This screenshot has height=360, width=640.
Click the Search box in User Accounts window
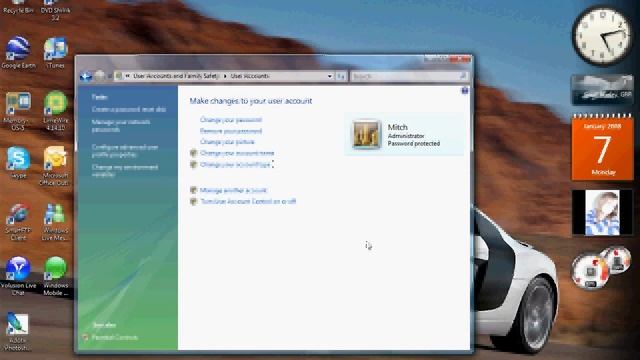pos(409,76)
